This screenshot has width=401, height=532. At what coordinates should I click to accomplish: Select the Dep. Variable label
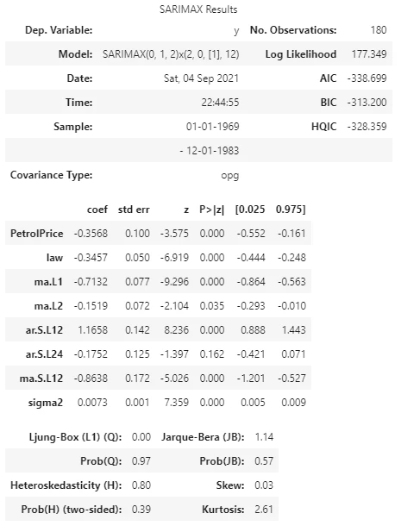tap(59, 30)
